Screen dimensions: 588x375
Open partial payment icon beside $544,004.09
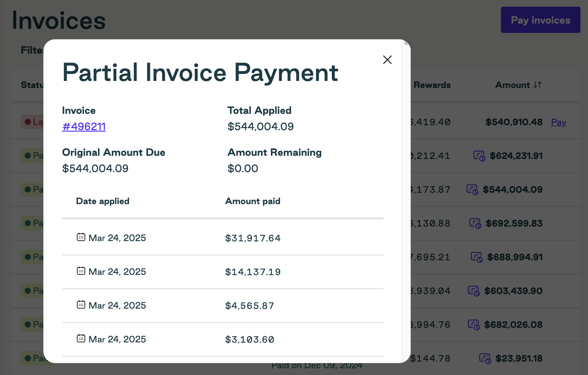pos(472,190)
